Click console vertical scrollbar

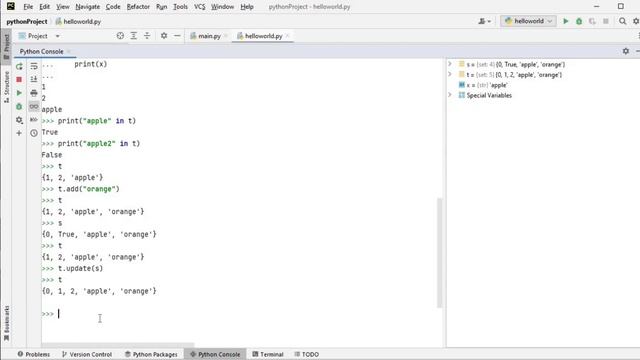pos(440,253)
